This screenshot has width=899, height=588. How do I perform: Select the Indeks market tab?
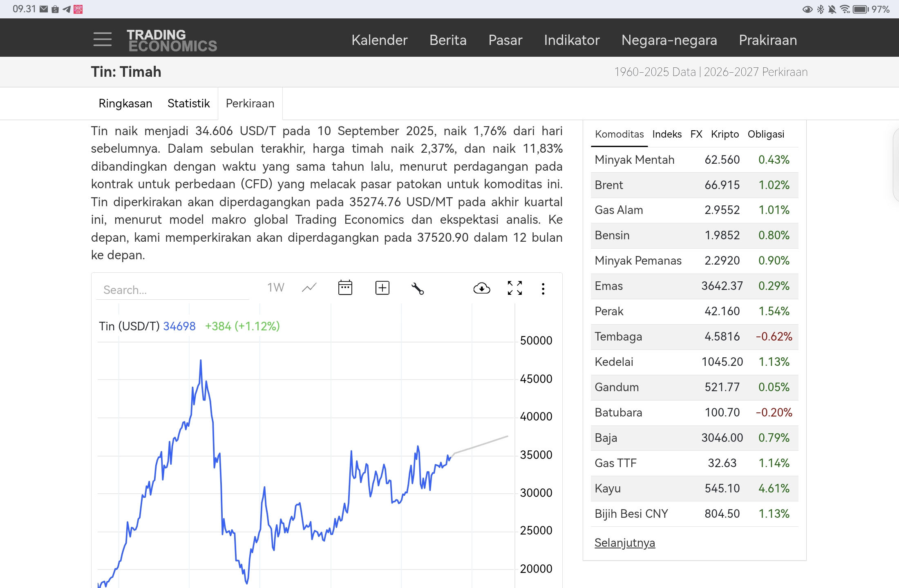[x=666, y=134]
